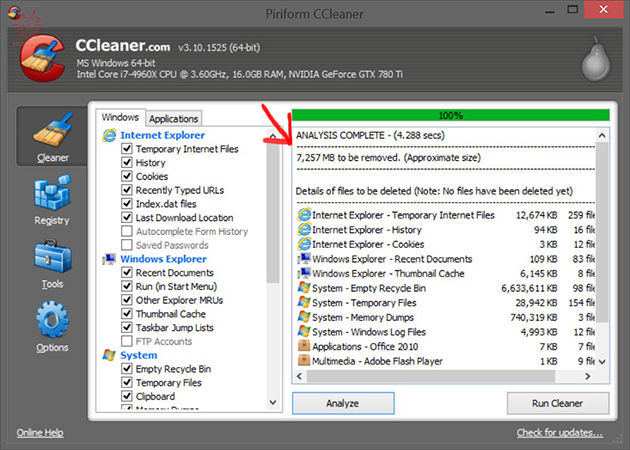Select the Internet Explorer tree heading

point(162,135)
